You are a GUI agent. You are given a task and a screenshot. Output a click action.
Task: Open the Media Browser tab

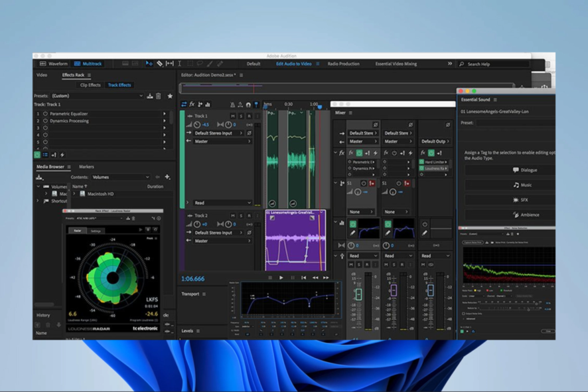(x=50, y=167)
